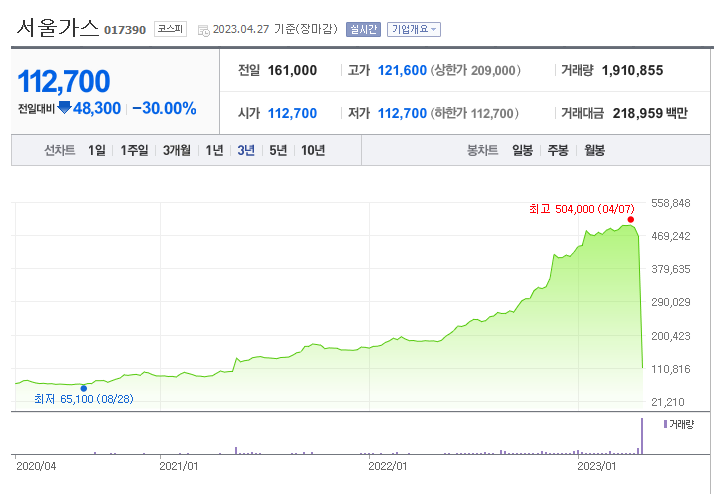This screenshot has height=494, width=714.
Task: Click the 2021/01 axis label
Action: click(178, 466)
